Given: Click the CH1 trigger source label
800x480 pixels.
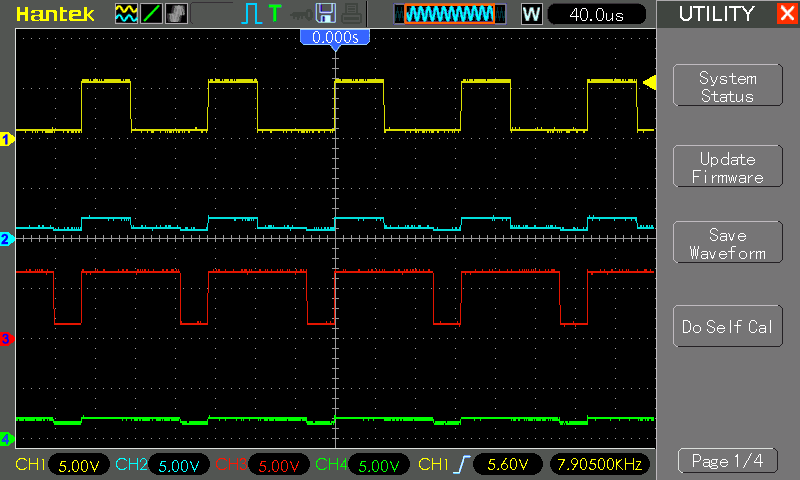Looking at the screenshot, I should (434, 464).
